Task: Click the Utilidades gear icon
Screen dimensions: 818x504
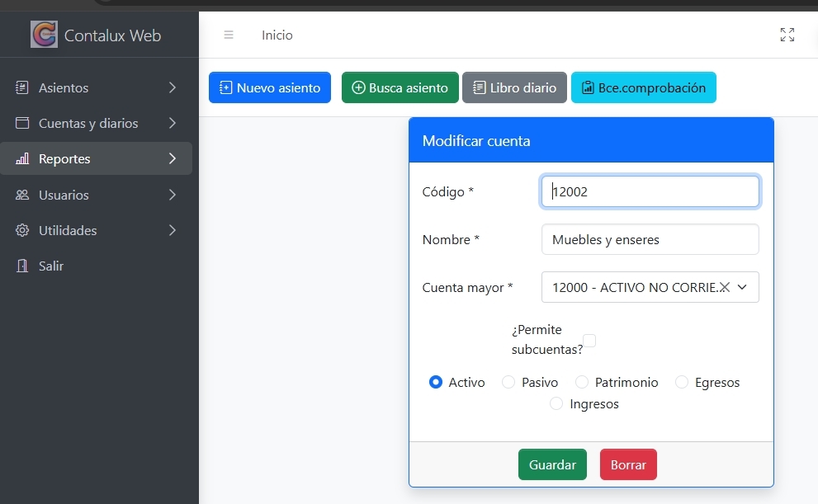Action: point(22,230)
